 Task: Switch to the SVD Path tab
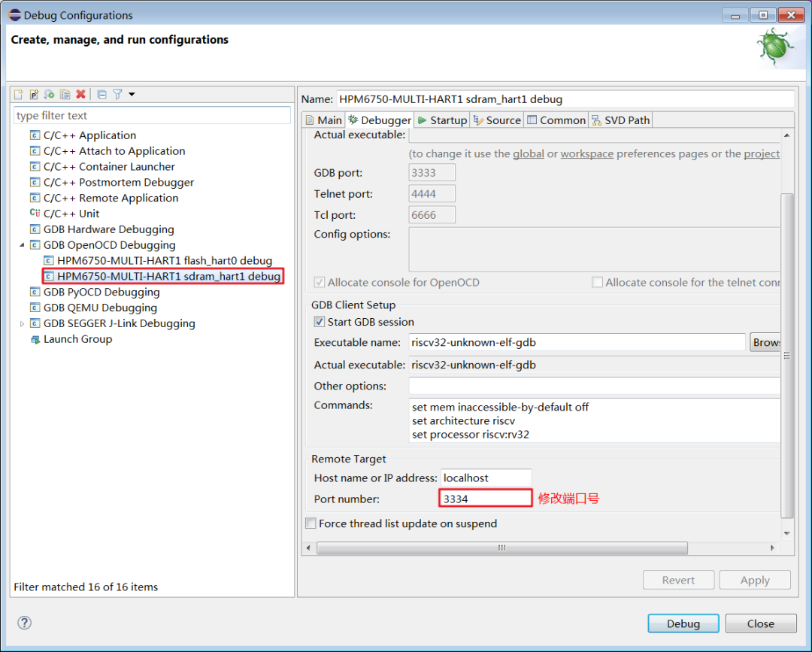(x=620, y=120)
